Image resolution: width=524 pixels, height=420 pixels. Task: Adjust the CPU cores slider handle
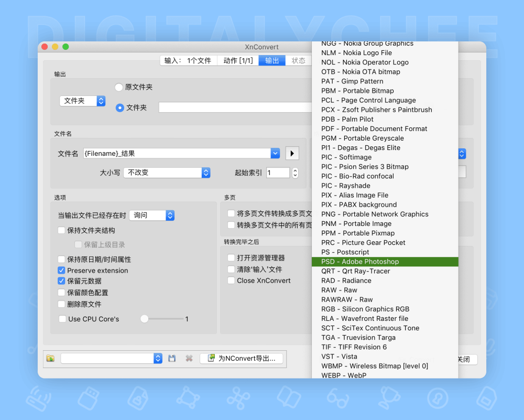pos(145,319)
